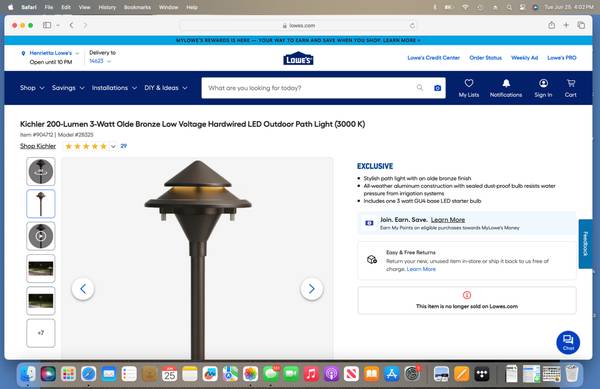
Task: Click the My Lists heart icon
Action: coord(469,83)
